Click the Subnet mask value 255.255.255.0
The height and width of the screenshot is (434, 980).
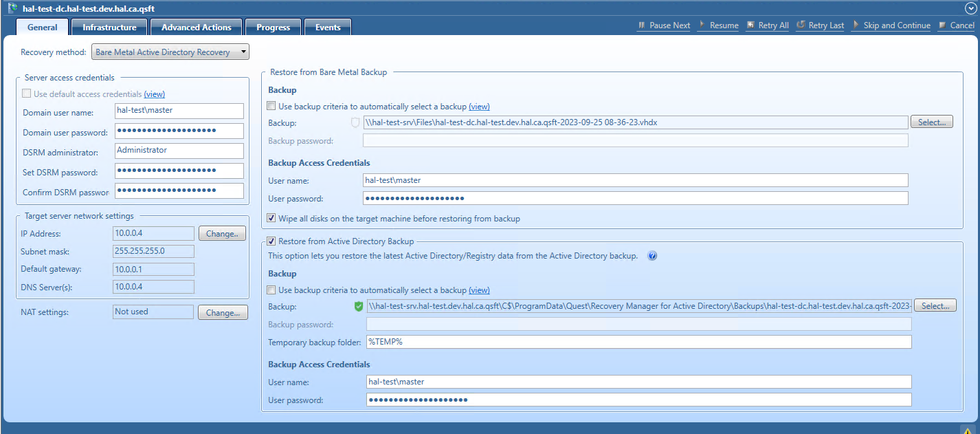pos(154,251)
